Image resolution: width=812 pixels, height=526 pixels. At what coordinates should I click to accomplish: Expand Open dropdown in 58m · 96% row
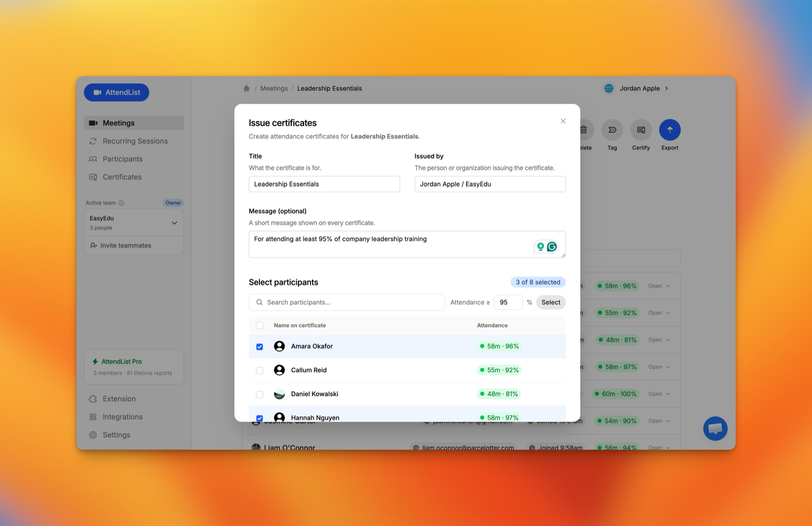659,286
